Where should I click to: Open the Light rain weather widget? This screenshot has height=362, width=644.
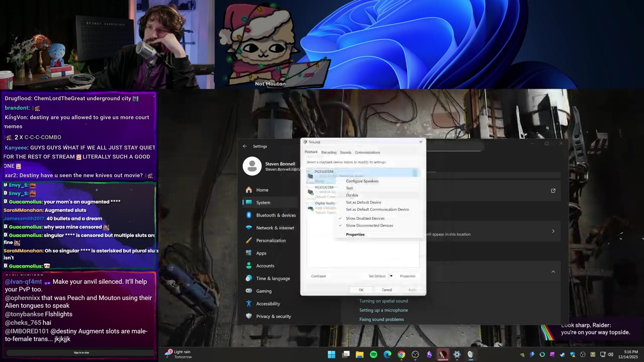(x=179, y=354)
